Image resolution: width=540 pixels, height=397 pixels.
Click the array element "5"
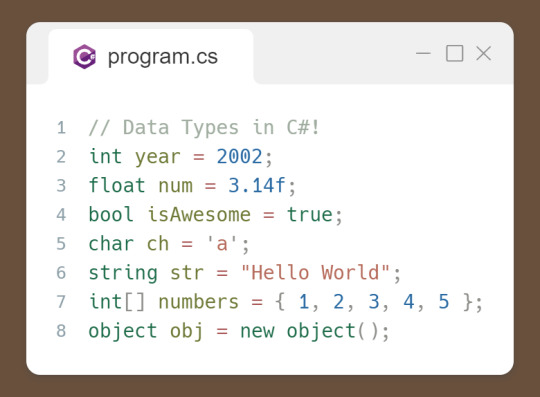click(444, 302)
